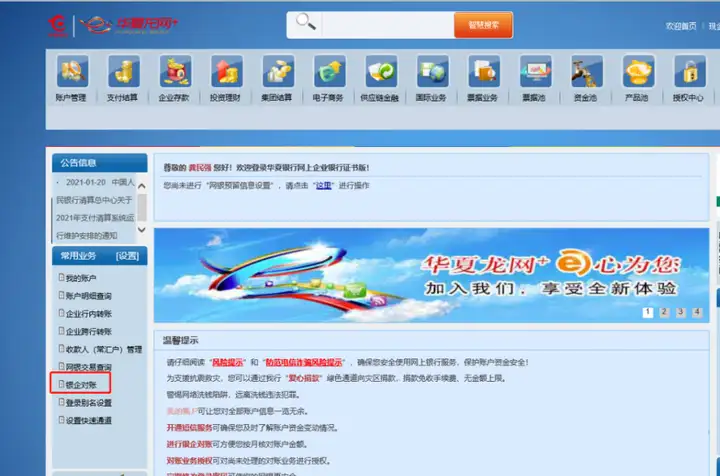Switch banner to slide 1
The image size is (720, 476).
[647, 312]
